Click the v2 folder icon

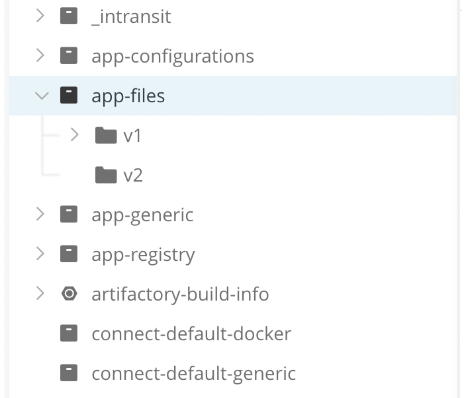pos(106,175)
